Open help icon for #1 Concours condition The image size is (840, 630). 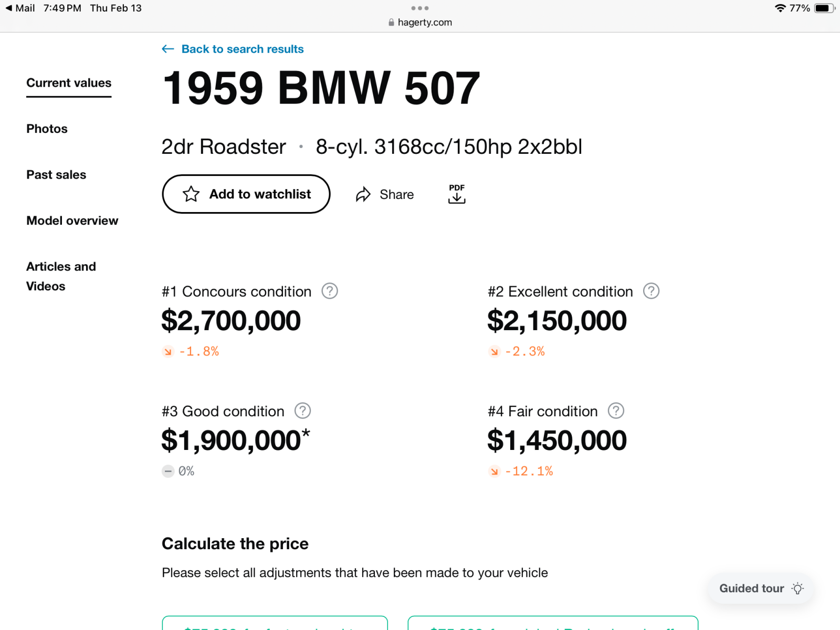pyautogui.click(x=330, y=291)
